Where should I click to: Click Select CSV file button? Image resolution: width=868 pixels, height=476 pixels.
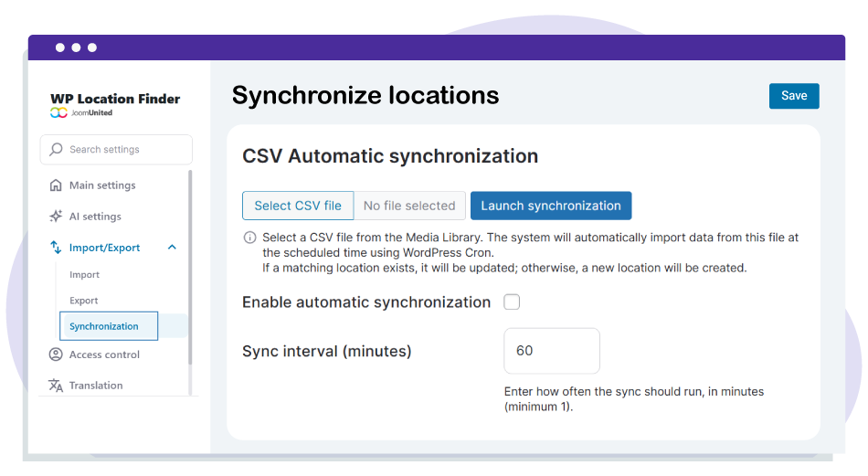(x=298, y=206)
